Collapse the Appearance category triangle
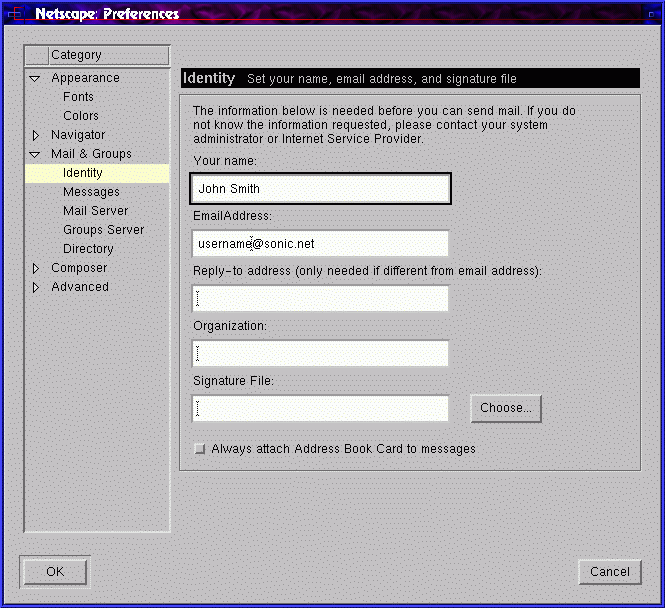The height and width of the screenshot is (608, 665). pos(35,78)
